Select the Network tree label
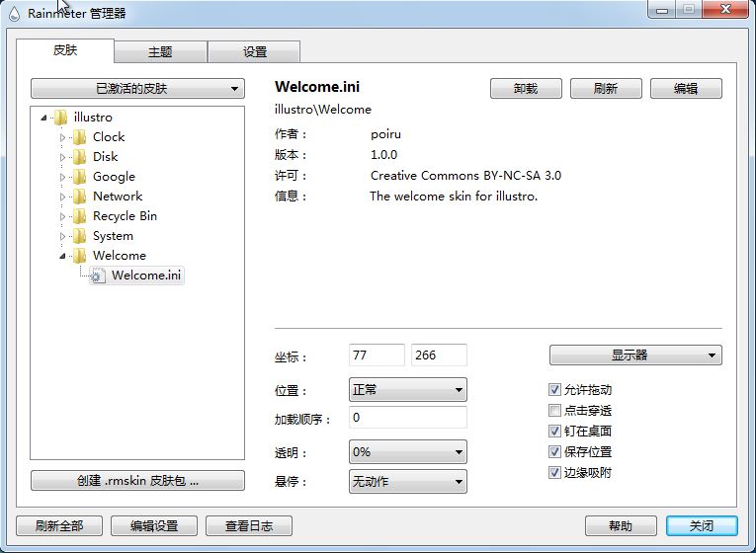The width and height of the screenshot is (756, 553). (x=118, y=197)
